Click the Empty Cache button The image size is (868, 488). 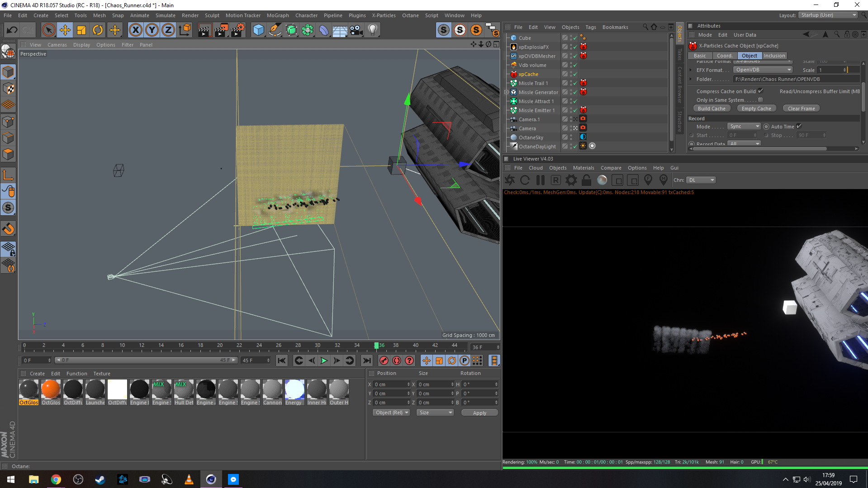756,109
